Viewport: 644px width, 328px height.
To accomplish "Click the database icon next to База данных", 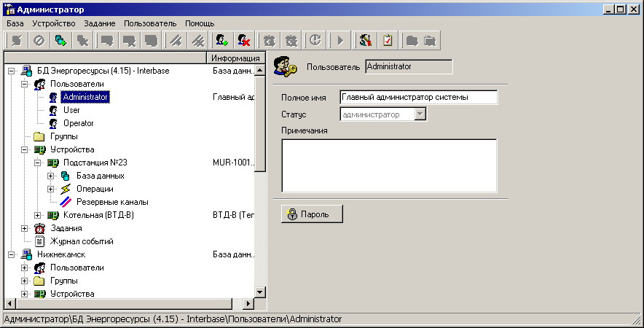I will point(66,176).
